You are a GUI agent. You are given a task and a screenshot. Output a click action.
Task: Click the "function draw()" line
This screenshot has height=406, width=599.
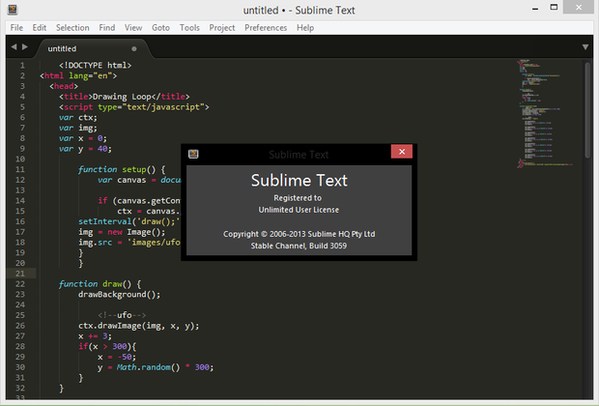[x=100, y=284]
